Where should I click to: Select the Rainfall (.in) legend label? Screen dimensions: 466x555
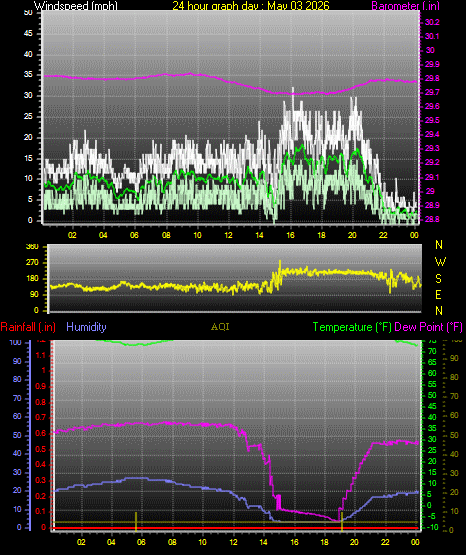(x=28, y=327)
